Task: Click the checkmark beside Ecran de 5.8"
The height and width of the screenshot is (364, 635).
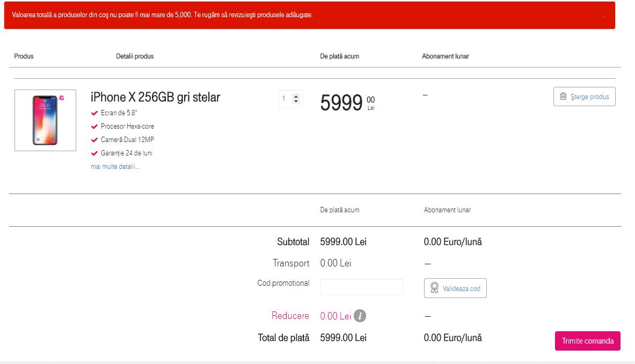Action: pyautogui.click(x=94, y=113)
